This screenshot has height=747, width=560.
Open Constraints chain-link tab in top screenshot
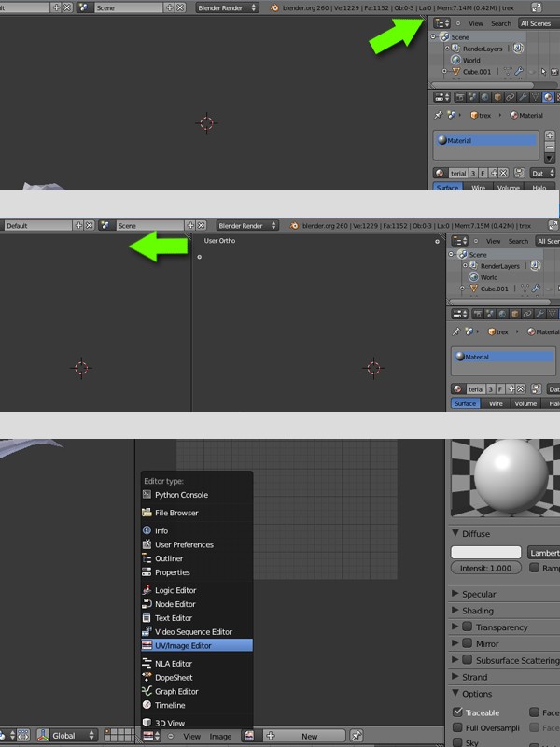pyautogui.click(x=510, y=97)
